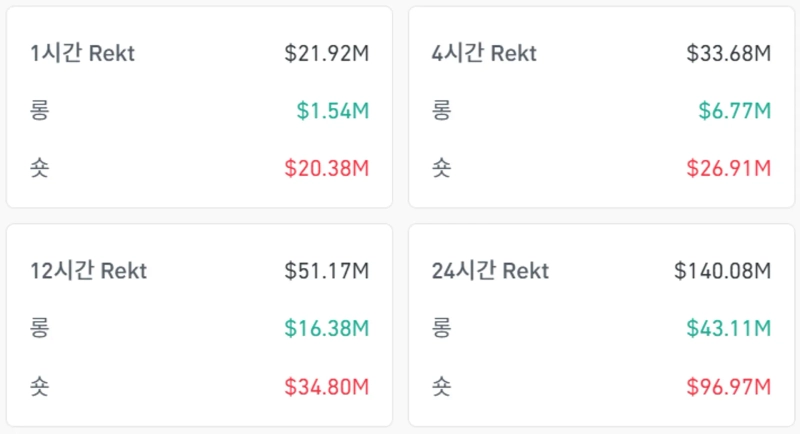
Task: Click the 24시간 Rekt card title
Action: [490, 270]
